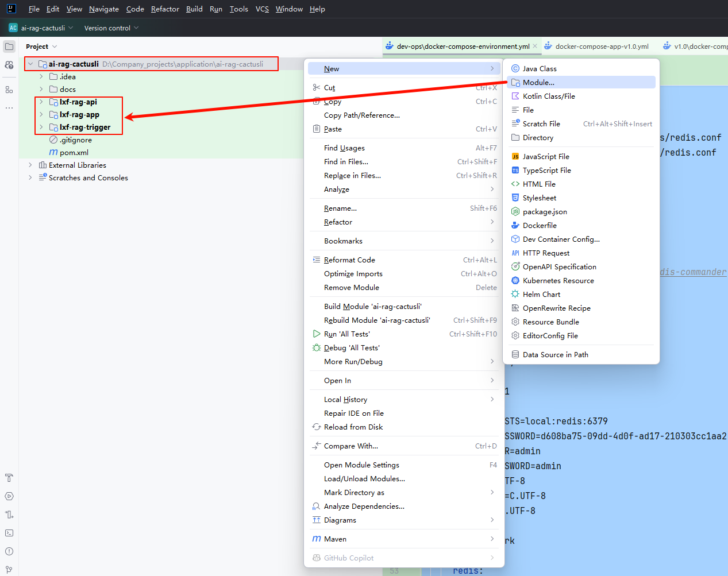Open the Project tool window icon

click(x=9, y=47)
